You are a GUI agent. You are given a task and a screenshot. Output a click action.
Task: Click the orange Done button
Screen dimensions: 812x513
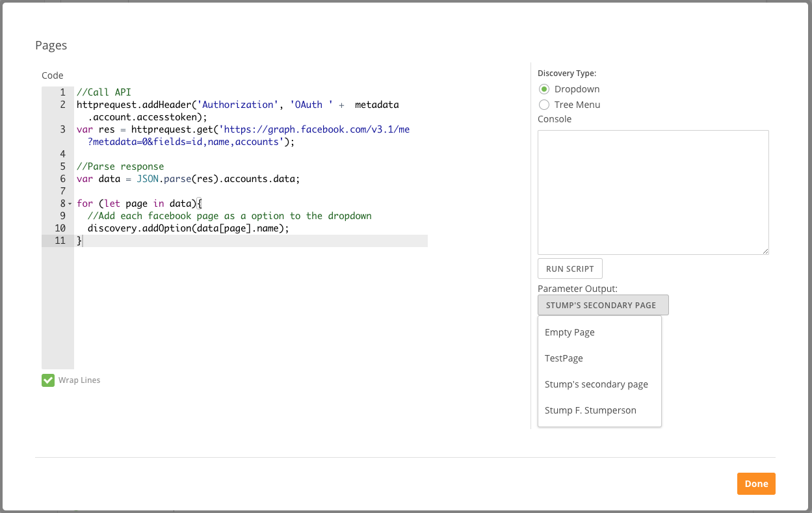pos(756,484)
